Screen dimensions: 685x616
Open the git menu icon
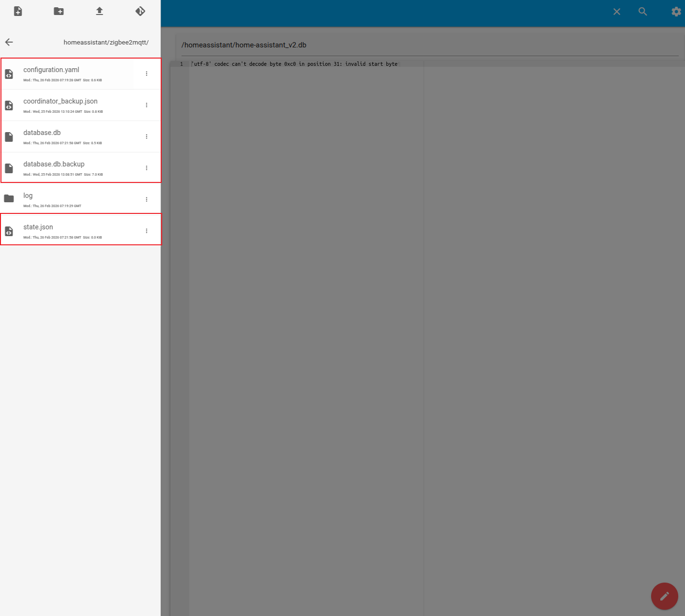click(140, 11)
